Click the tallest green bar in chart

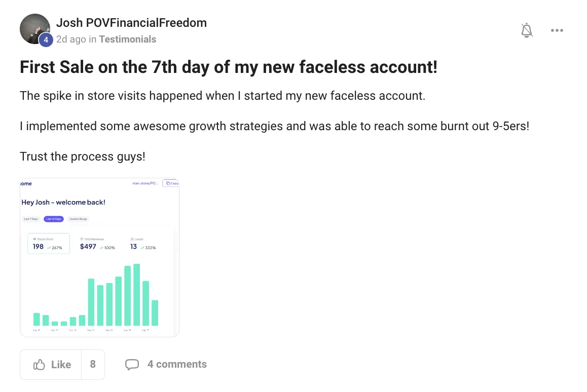[136, 295]
